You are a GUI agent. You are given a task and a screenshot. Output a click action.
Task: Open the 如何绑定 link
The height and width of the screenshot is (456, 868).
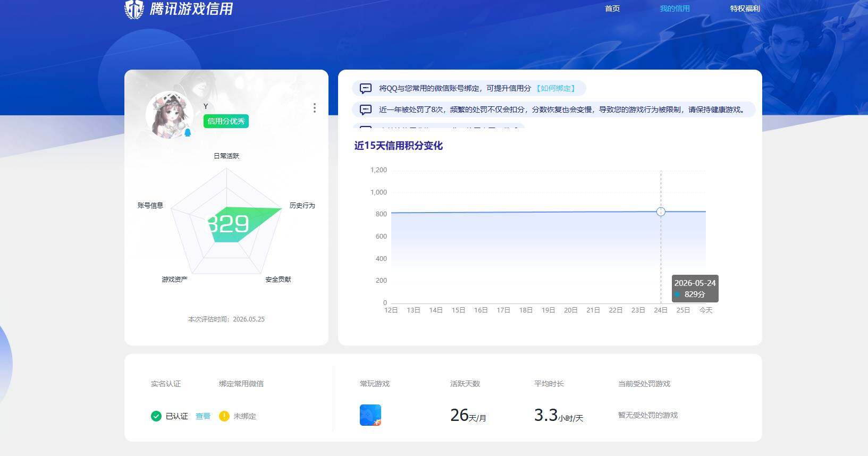pos(555,88)
